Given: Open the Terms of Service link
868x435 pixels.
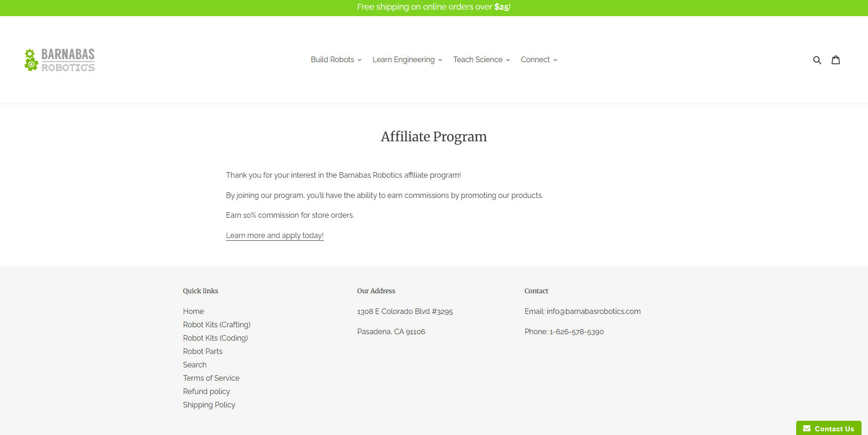Looking at the screenshot, I should 211,378.
